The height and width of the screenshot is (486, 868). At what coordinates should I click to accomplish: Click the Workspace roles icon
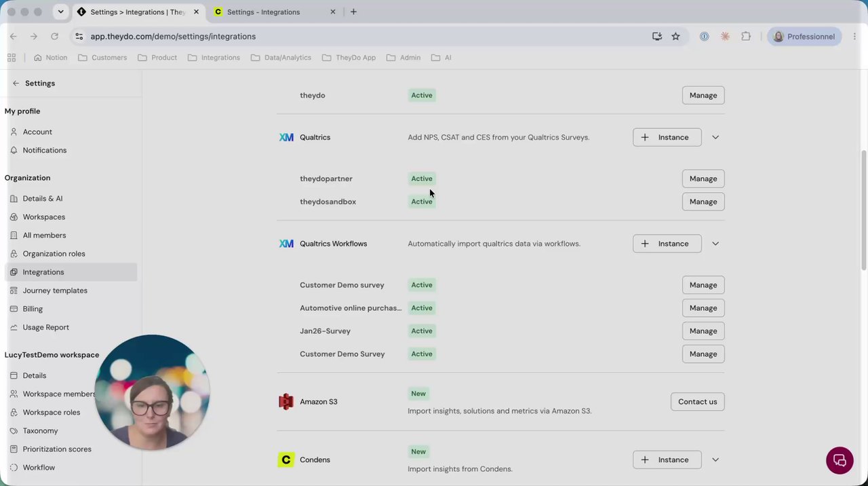14,412
